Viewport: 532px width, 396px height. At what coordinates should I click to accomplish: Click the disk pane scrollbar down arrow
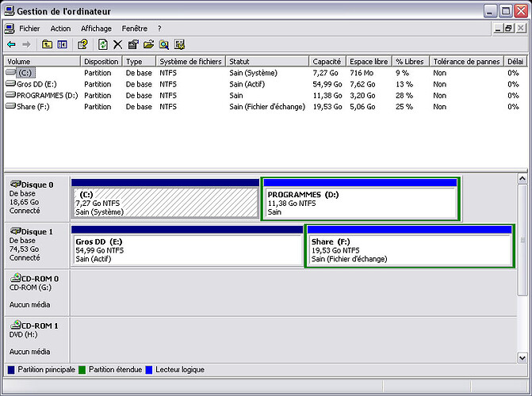click(522, 357)
